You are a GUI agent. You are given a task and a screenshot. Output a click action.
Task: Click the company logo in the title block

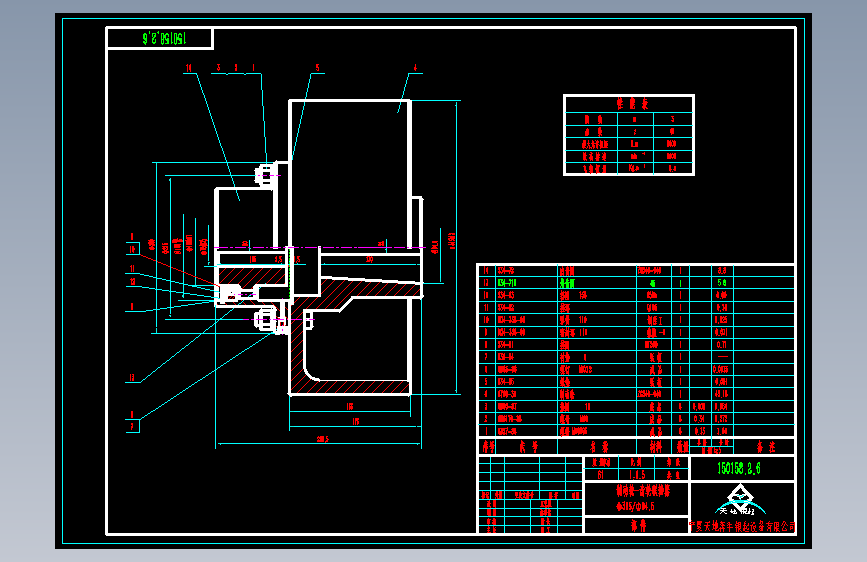740,500
